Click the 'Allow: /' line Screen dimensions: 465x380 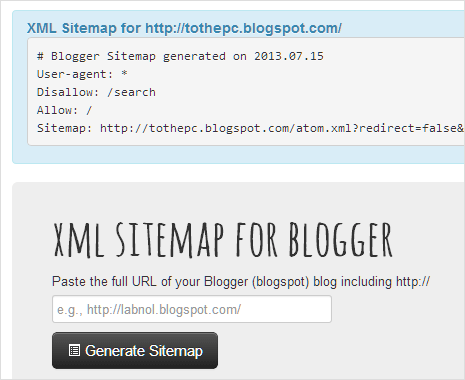[64, 110]
